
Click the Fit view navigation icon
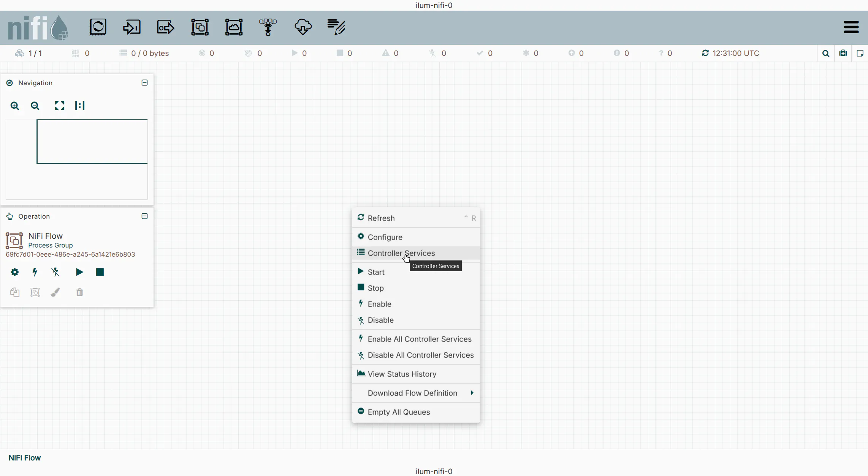(x=60, y=106)
